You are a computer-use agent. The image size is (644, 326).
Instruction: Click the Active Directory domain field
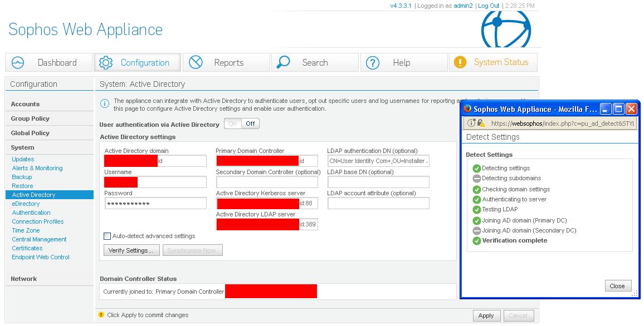[155, 161]
